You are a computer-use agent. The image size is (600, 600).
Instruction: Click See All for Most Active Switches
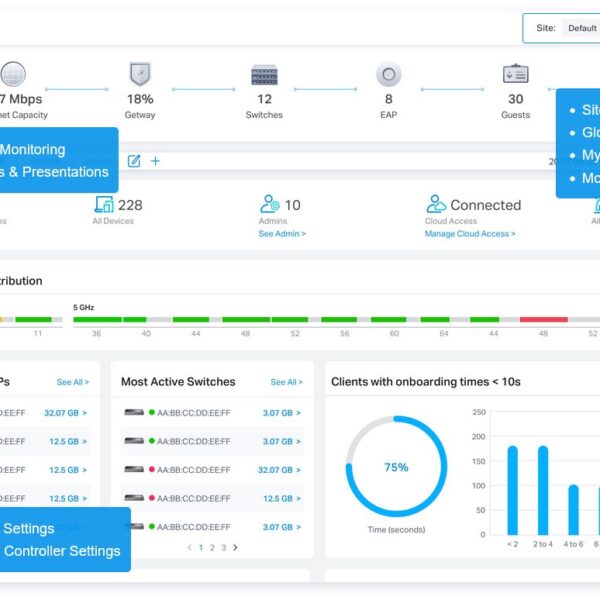click(x=287, y=382)
